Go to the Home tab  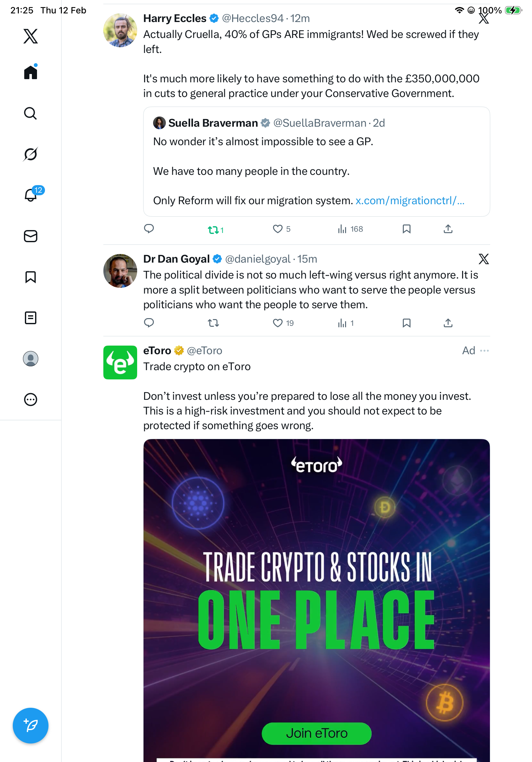31,72
